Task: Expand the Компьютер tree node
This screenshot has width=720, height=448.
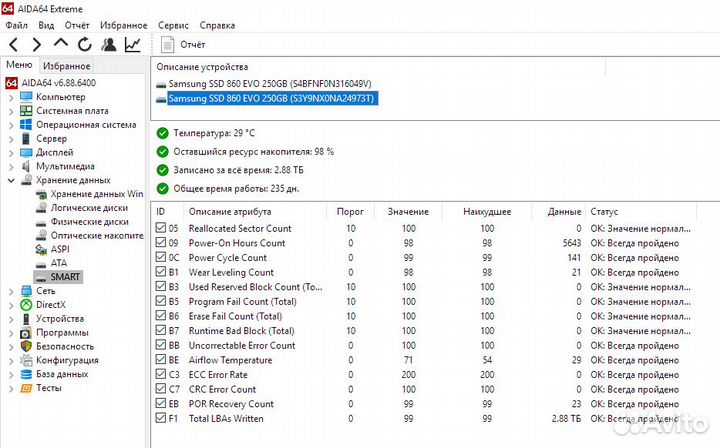Action: pos(10,97)
